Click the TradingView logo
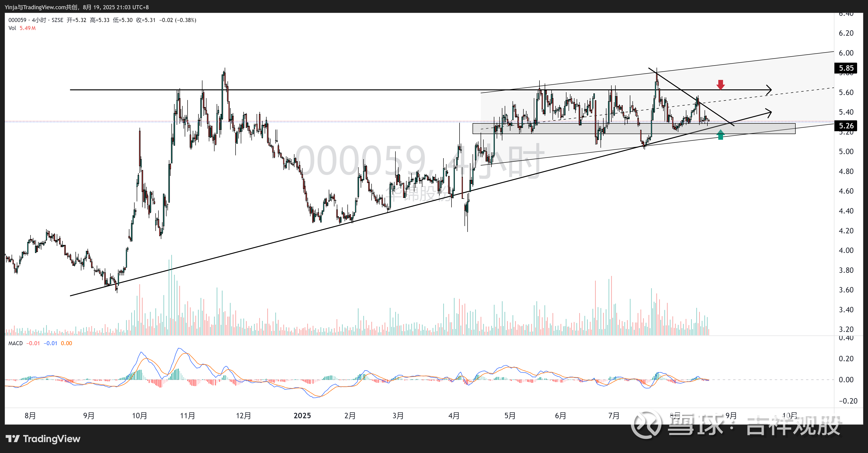The width and height of the screenshot is (868, 453). tap(43, 439)
